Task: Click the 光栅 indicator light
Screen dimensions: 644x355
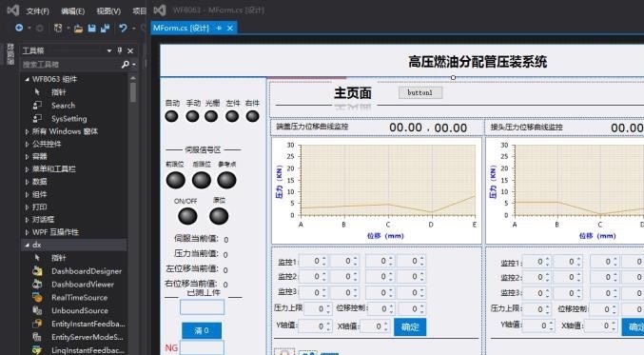Action: pos(211,116)
